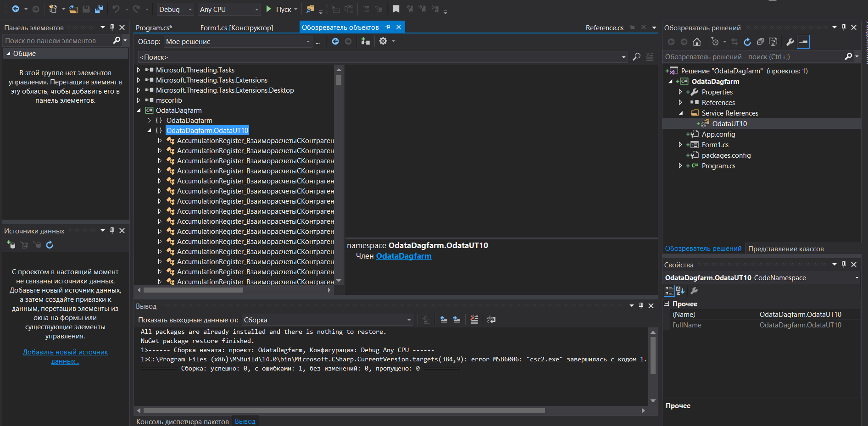
Task: Click the Navigate Backward arrow in main toolbar
Action: click(x=15, y=9)
